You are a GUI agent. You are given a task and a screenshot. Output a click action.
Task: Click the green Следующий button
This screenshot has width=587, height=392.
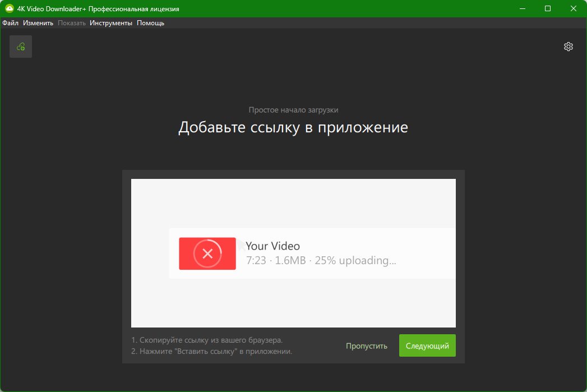click(x=427, y=345)
